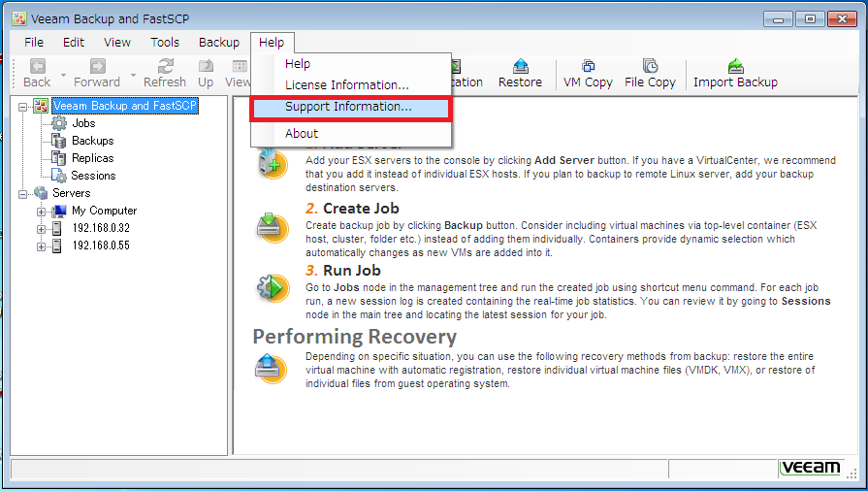Click the Veeam logo in status bar

point(811,468)
